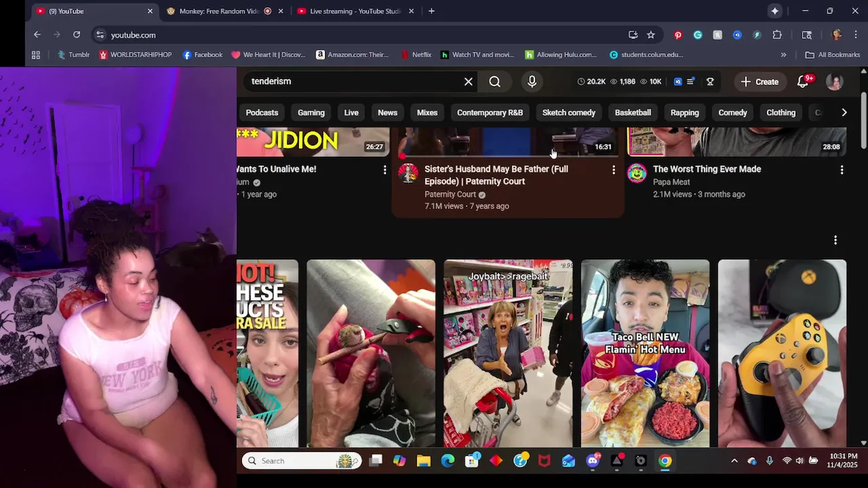Viewport: 868px width, 488px height.
Task: Reload the current page
Action: click(x=77, y=35)
